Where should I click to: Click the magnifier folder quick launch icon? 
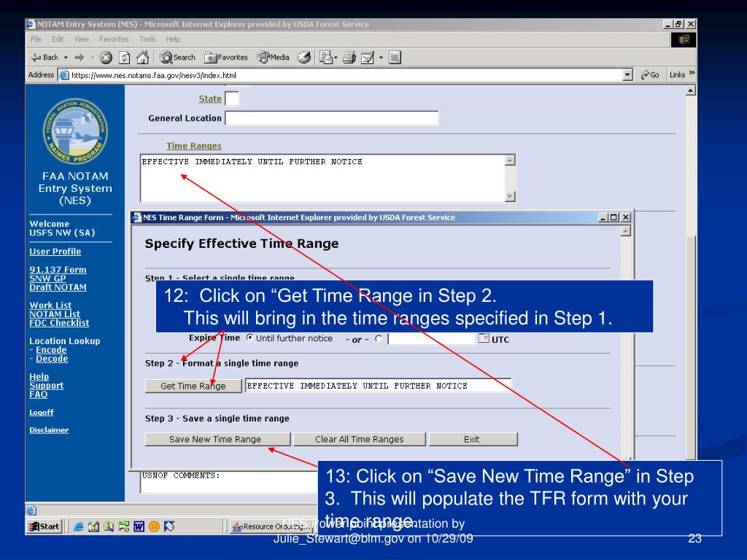tap(109, 526)
